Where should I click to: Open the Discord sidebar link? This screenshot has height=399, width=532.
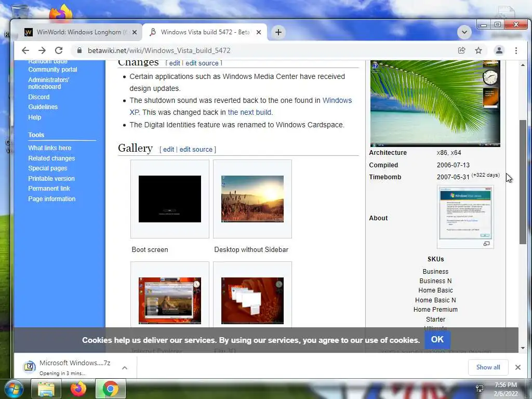38,97
